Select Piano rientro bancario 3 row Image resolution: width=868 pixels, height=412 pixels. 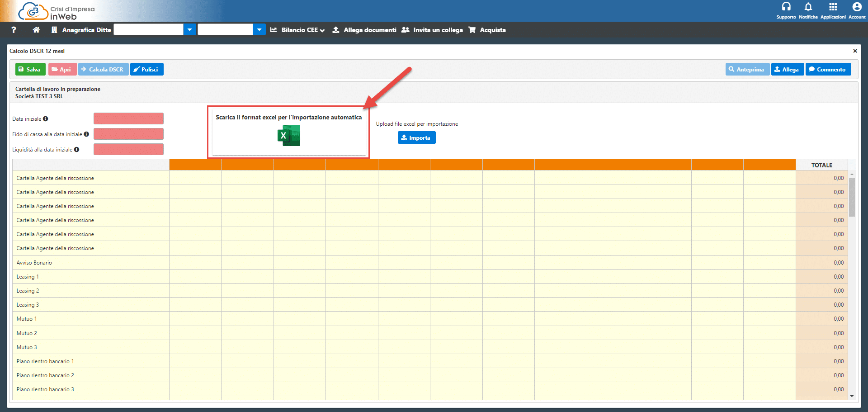(x=45, y=389)
